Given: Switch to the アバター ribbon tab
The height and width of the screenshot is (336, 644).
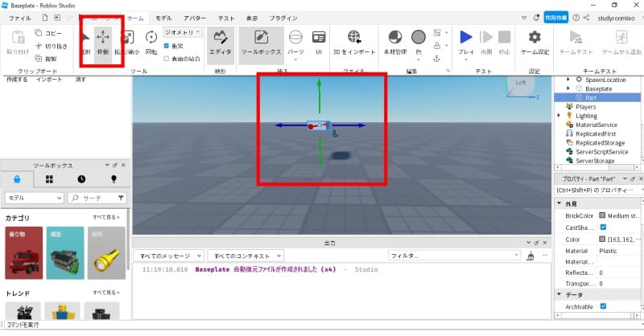Looking at the screenshot, I should [x=195, y=18].
